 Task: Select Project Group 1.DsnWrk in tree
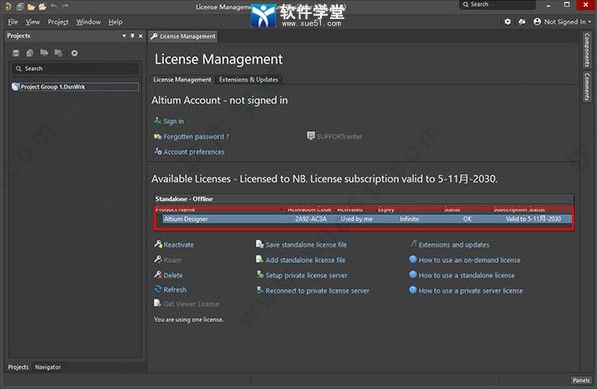point(75,87)
